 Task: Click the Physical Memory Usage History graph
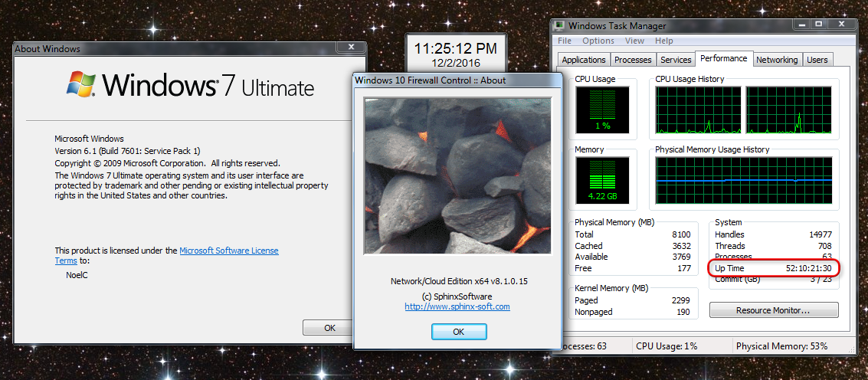tap(744, 181)
